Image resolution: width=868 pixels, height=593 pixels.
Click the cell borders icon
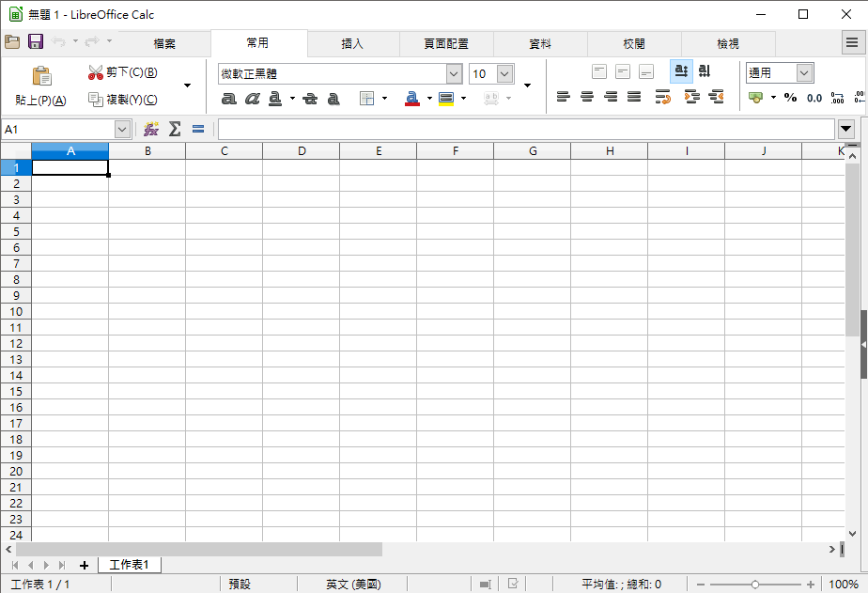pyautogui.click(x=367, y=99)
